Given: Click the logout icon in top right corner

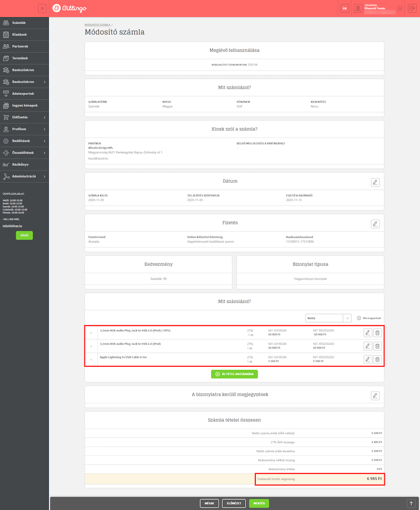Looking at the screenshot, I should 412,8.
